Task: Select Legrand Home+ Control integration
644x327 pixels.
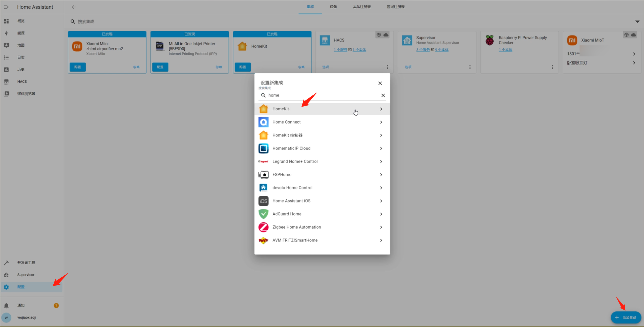Action: 322,162
